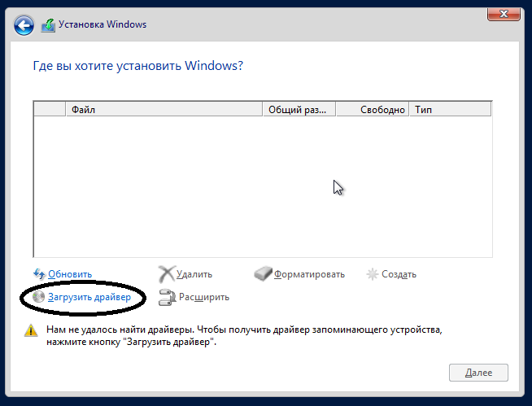Click the extend partition disks icon

(x=167, y=297)
